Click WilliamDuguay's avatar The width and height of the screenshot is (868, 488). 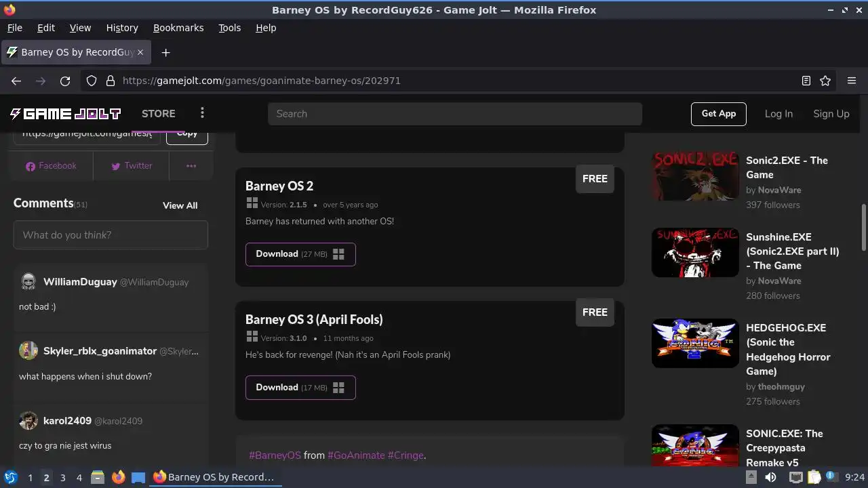coord(28,281)
